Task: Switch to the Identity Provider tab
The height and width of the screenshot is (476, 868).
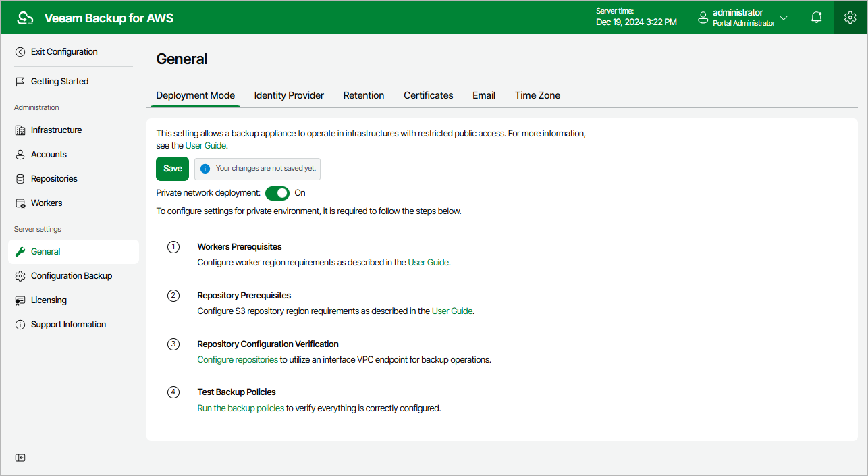Action: click(289, 95)
